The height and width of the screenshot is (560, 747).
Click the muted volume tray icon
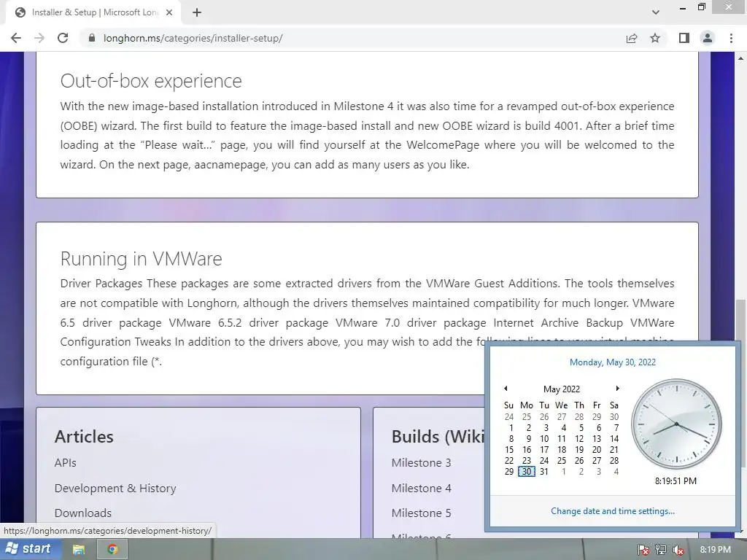pos(678,550)
